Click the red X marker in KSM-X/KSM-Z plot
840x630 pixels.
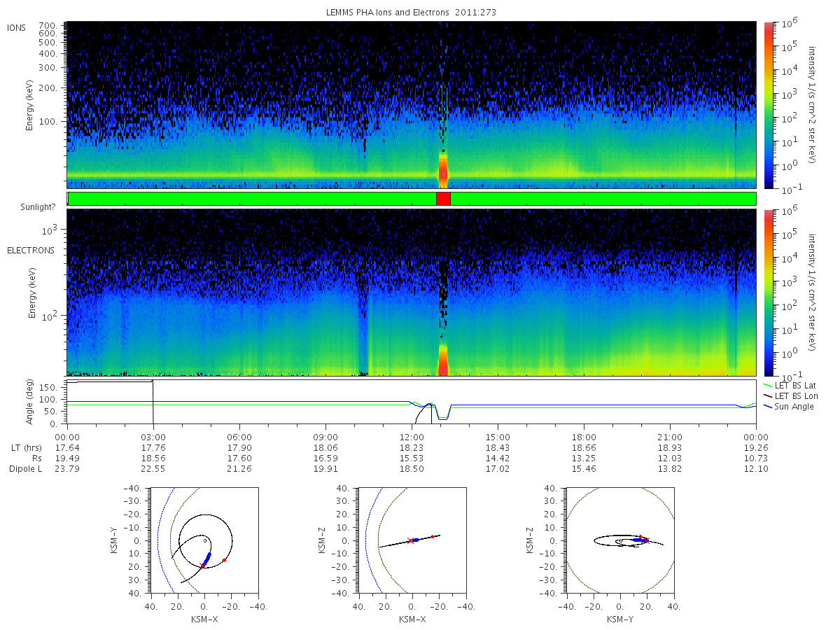tap(410, 540)
